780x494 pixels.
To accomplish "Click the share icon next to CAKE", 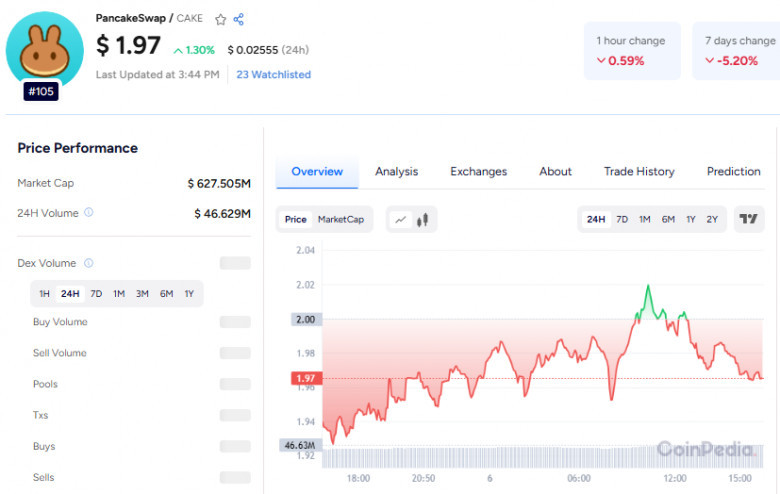I will (239, 19).
